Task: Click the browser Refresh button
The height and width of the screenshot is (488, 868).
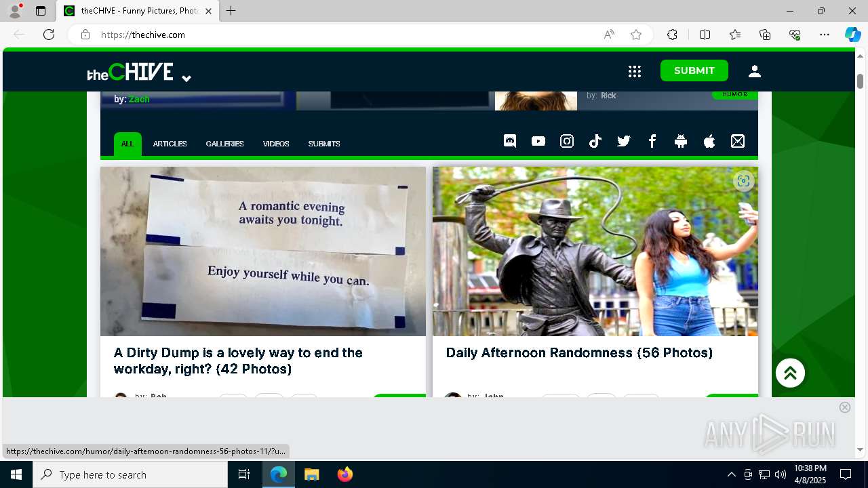Action: pyautogui.click(x=49, y=35)
